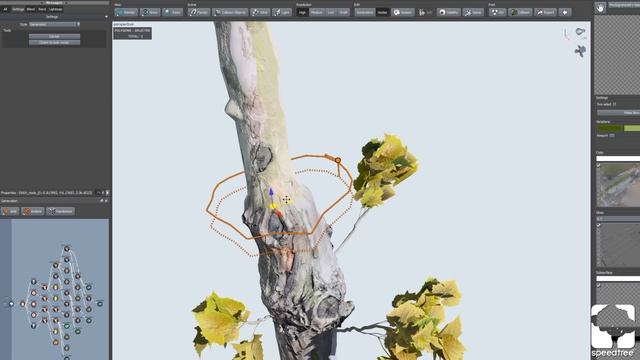Click the Add button in the Generation panel

10,211
